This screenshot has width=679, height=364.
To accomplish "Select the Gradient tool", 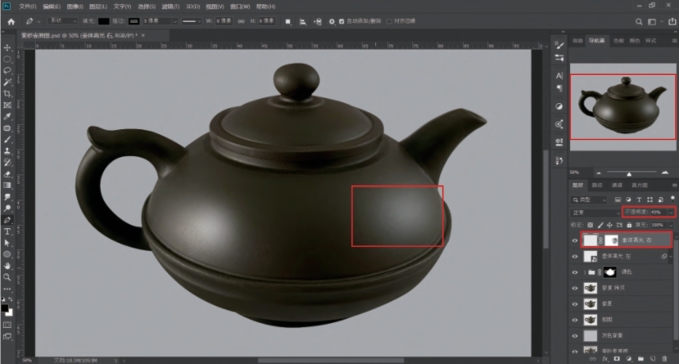I will (7, 186).
